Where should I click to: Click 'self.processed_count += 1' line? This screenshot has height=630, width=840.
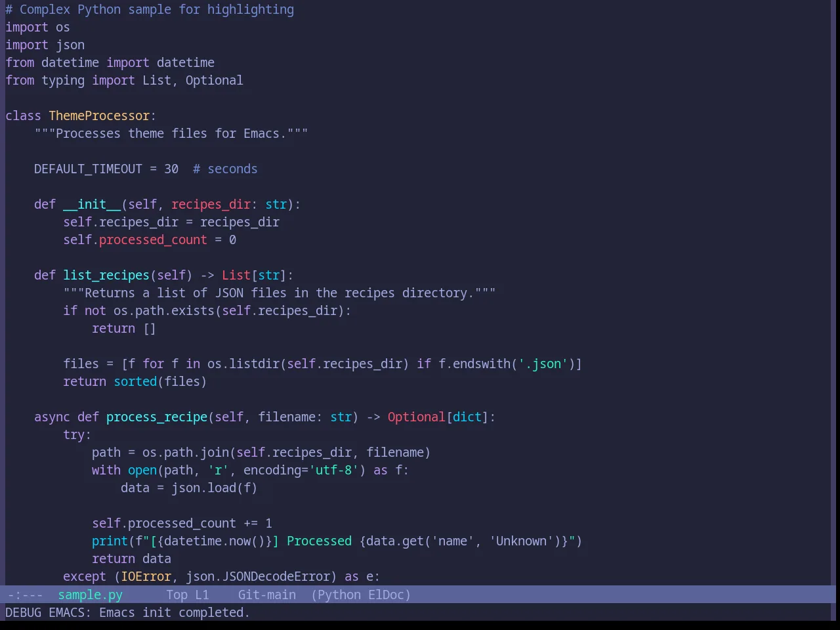(x=182, y=523)
